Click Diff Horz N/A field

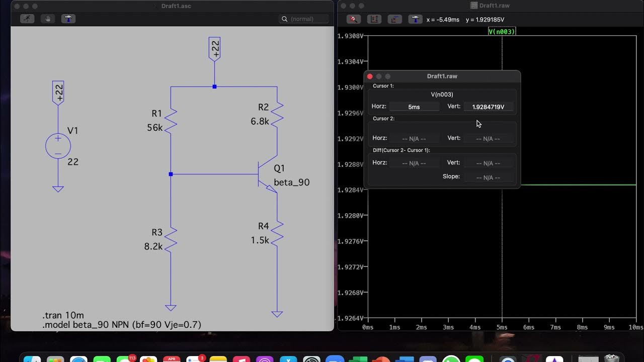414,163
